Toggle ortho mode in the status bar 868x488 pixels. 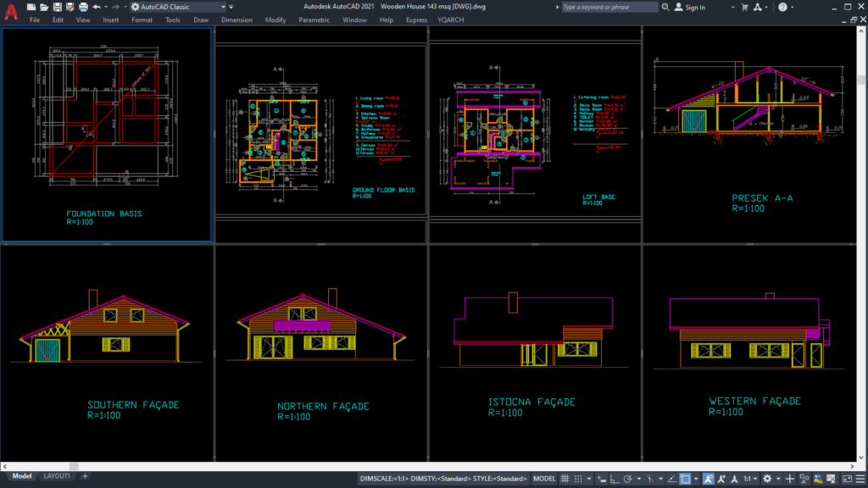pyautogui.click(x=615, y=479)
